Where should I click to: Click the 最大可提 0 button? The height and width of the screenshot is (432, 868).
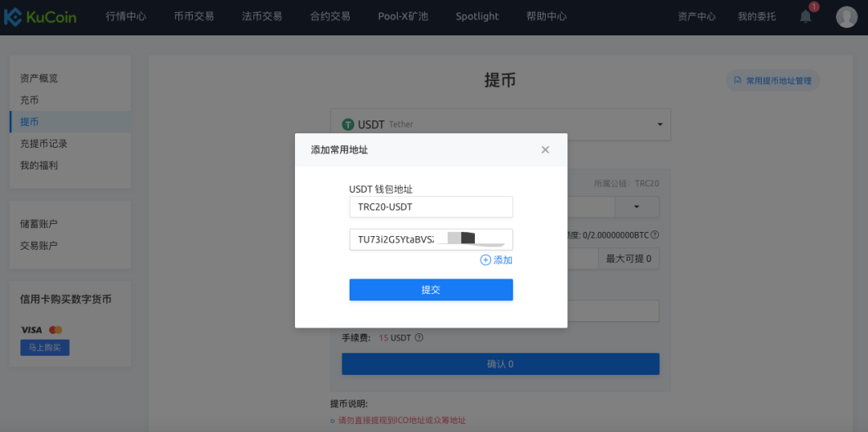628,259
